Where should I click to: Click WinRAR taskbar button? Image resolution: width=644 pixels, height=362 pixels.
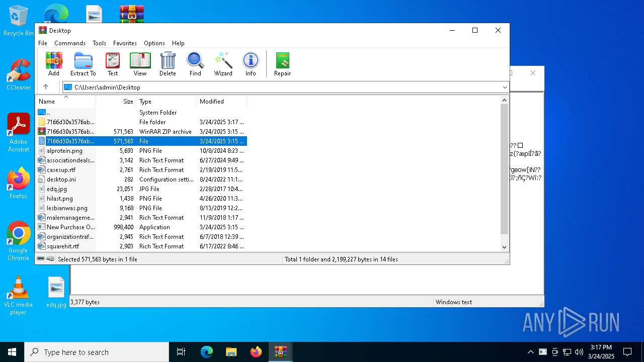click(x=281, y=352)
